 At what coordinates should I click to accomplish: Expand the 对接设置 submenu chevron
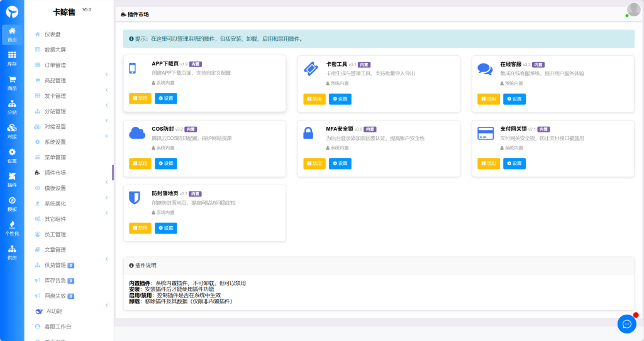[x=107, y=121]
